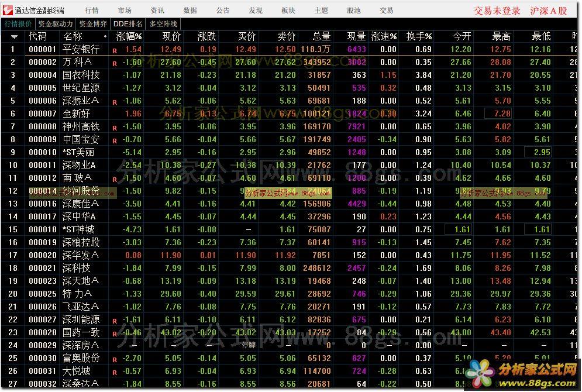The height and width of the screenshot is (392, 582).
Task: Select stock name 深康佳A
Action: pos(81,204)
